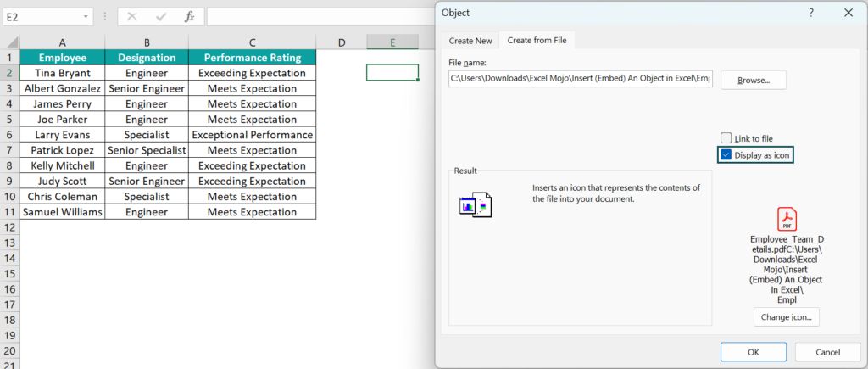Click the Object dialog help question mark
868x369 pixels.
[x=811, y=13]
